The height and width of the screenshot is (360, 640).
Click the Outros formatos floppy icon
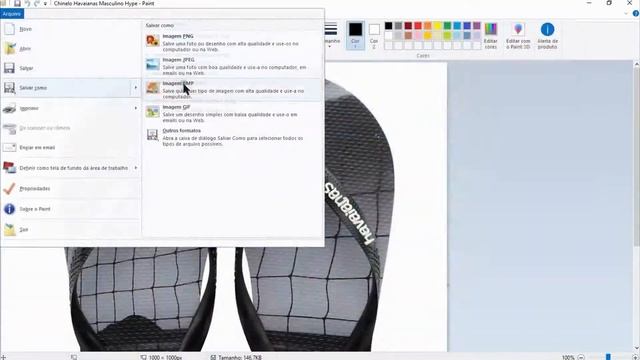pyautogui.click(x=153, y=135)
